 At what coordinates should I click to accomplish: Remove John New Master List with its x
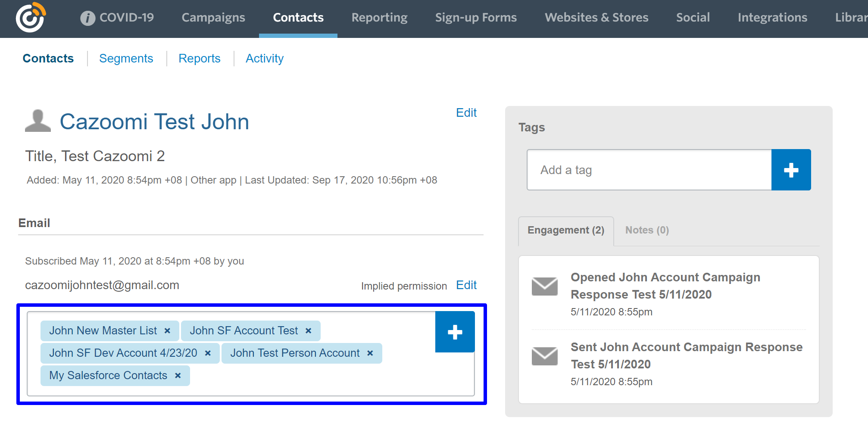pos(167,331)
